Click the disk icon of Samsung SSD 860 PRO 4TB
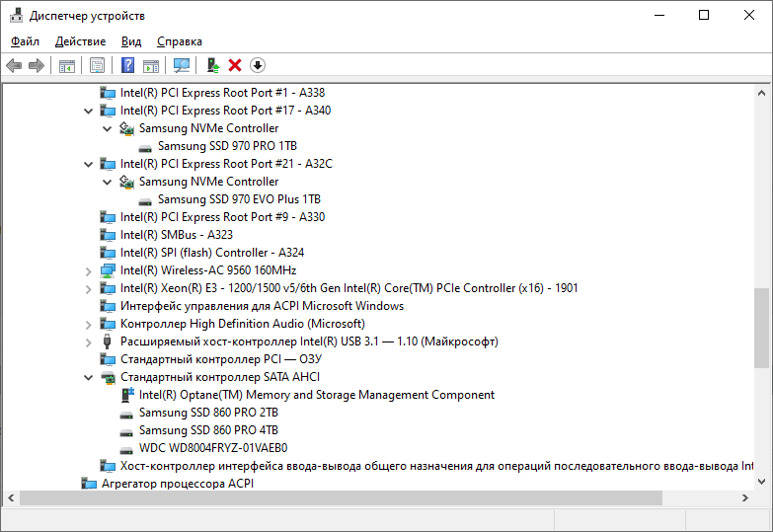The image size is (773, 532). point(126,431)
